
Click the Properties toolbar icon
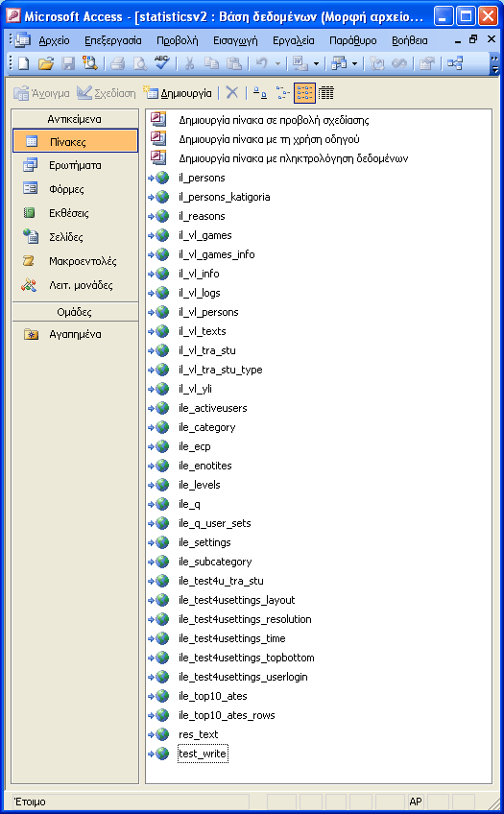pyautogui.click(x=427, y=63)
